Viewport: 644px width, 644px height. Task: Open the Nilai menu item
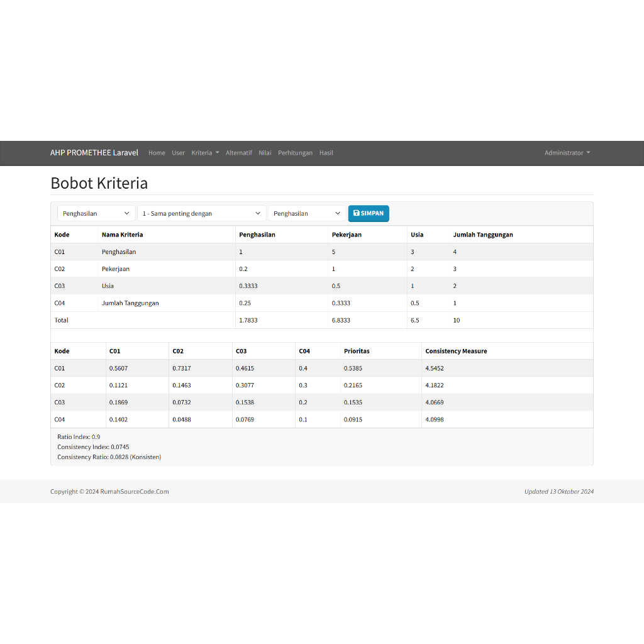point(265,153)
